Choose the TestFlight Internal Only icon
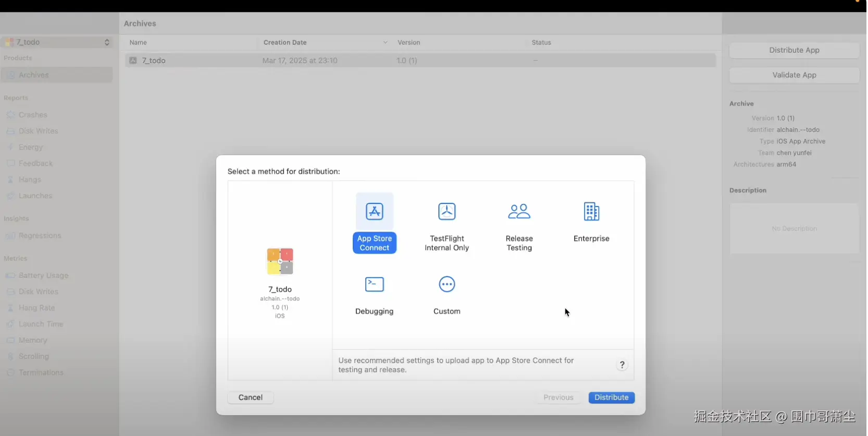This screenshot has width=868, height=436. click(447, 212)
